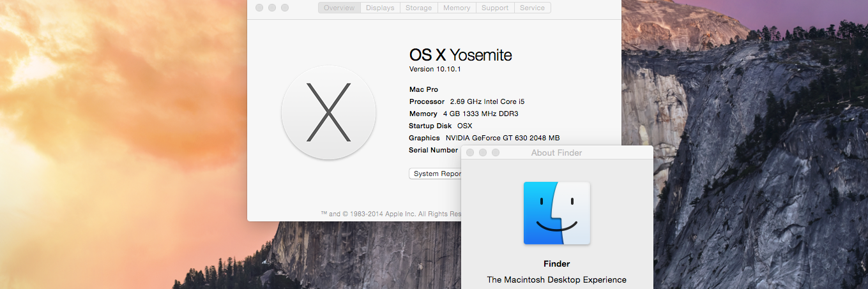Image resolution: width=868 pixels, height=289 pixels.
Task: Click the Serial Number label
Action: click(x=433, y=150)
